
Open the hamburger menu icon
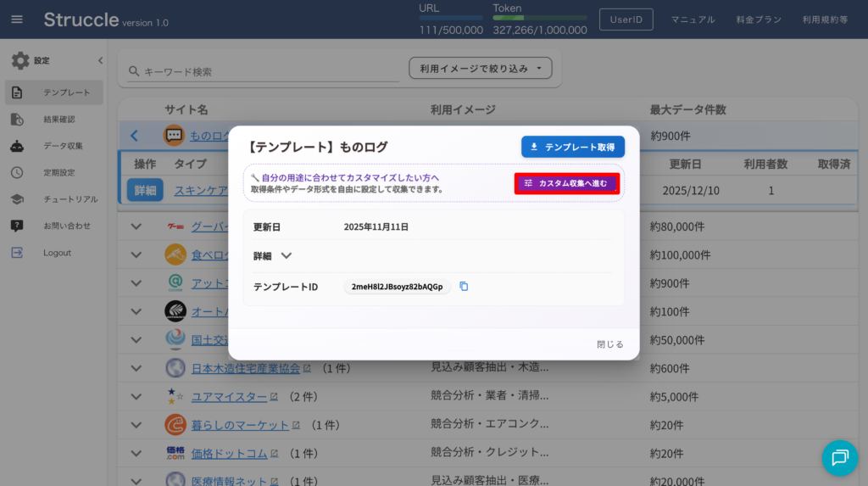(17, 20)
